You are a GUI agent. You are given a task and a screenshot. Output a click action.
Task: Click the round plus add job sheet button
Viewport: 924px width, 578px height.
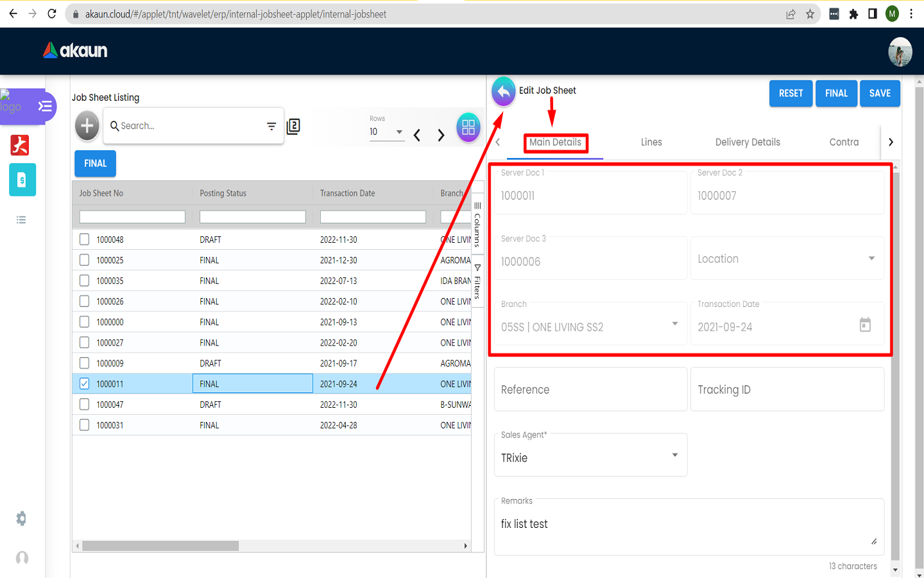coord(87,126)
